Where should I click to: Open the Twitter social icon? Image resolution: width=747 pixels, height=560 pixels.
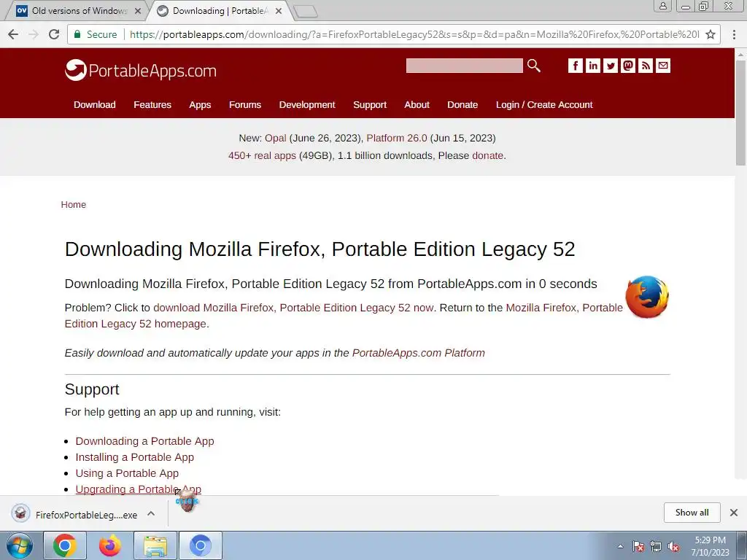click(611, 66)
